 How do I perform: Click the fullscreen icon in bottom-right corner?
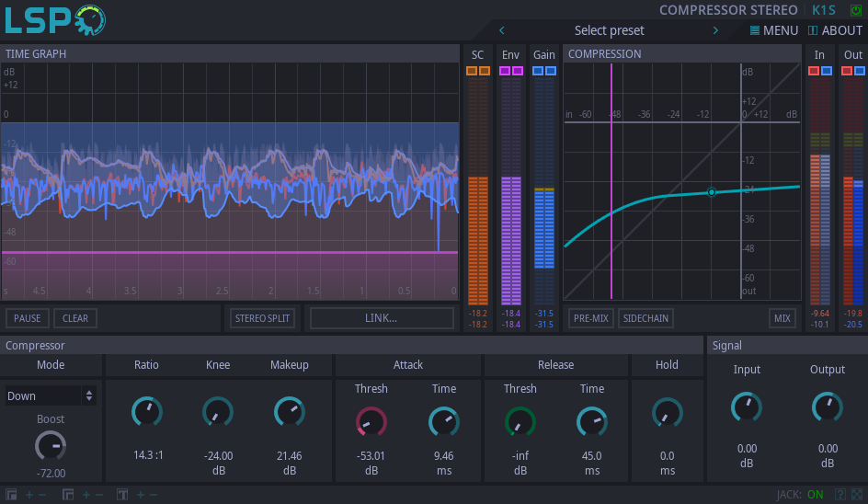857,495
